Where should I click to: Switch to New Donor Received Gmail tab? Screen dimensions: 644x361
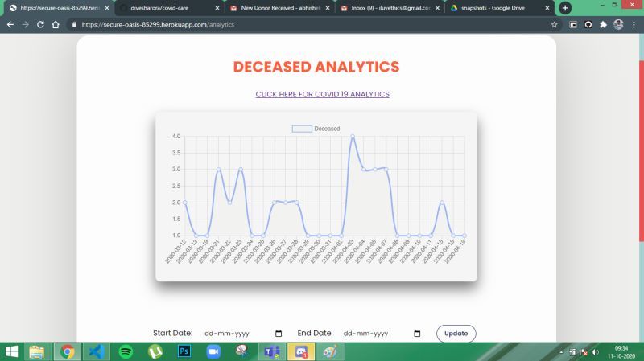(280, 8)
